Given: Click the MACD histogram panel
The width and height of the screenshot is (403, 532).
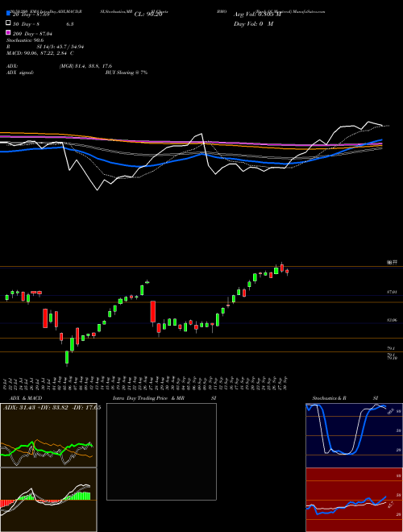Looking at the screenshot, I should point(48,500).
